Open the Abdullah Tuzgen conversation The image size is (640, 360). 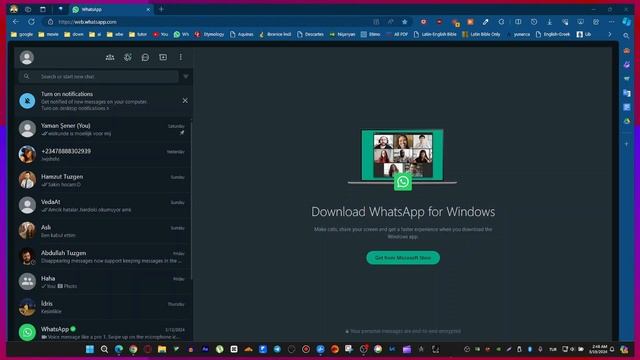[x=103, y=256]
